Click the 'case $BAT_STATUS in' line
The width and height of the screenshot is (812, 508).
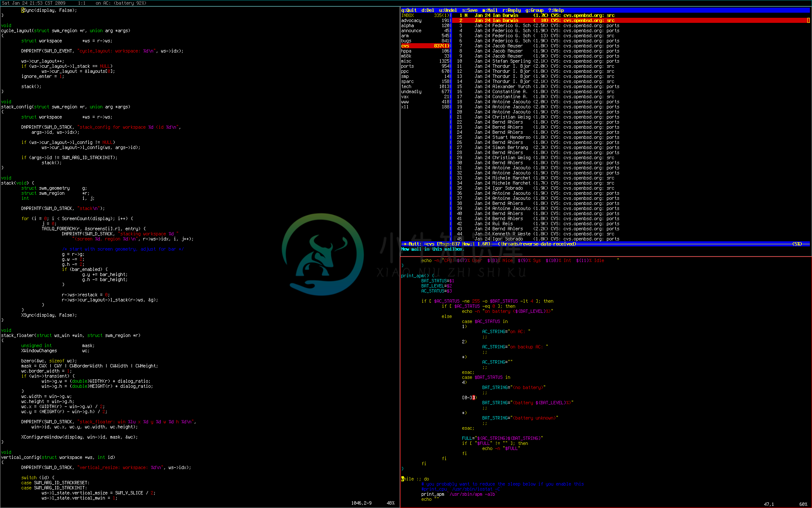(486, 377)
